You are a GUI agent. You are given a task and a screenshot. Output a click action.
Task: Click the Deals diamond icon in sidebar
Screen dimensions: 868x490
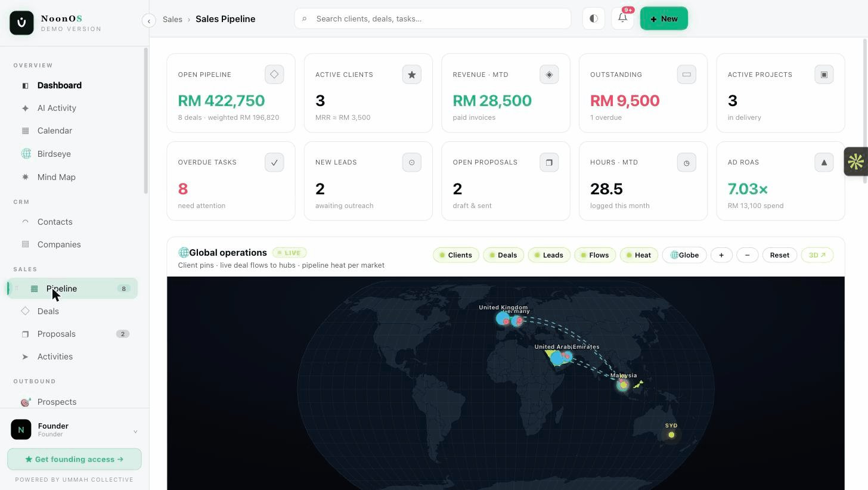(25, 311)
